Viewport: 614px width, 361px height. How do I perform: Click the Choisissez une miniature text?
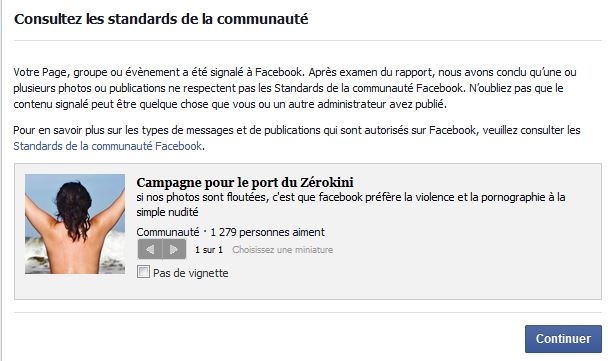point(282,250)
